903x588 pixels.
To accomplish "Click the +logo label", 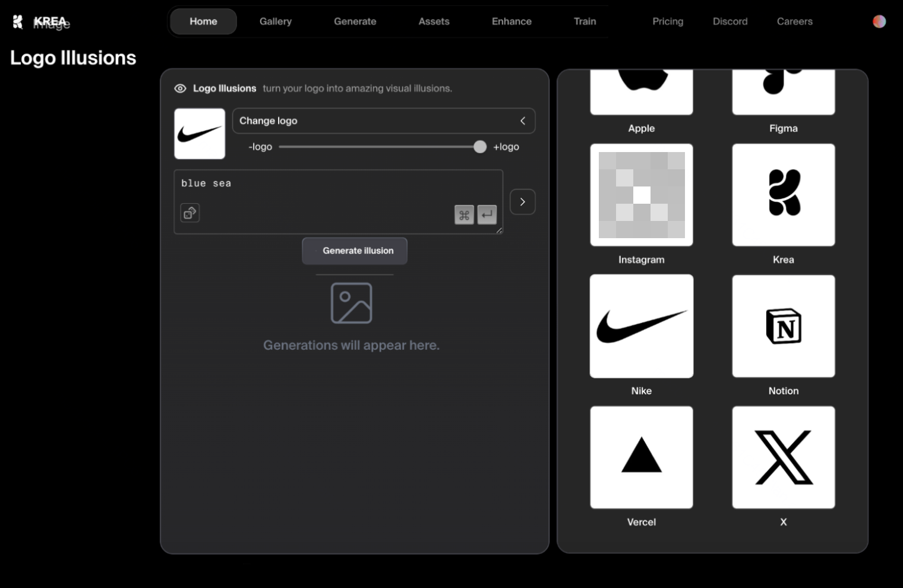I will point(506,147).
